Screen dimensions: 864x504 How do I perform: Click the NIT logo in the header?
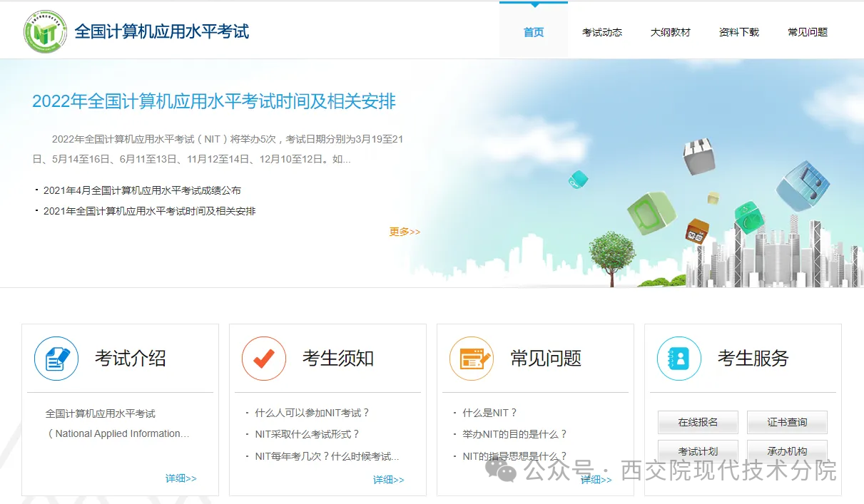[45, 31]
